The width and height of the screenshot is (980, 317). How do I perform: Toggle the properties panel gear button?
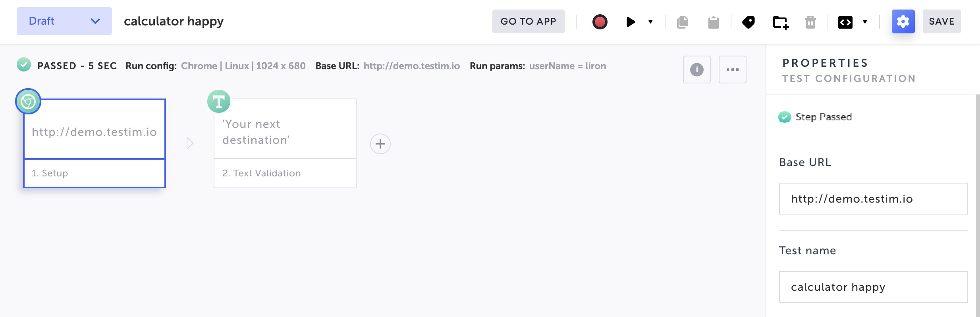click(903, 21)
